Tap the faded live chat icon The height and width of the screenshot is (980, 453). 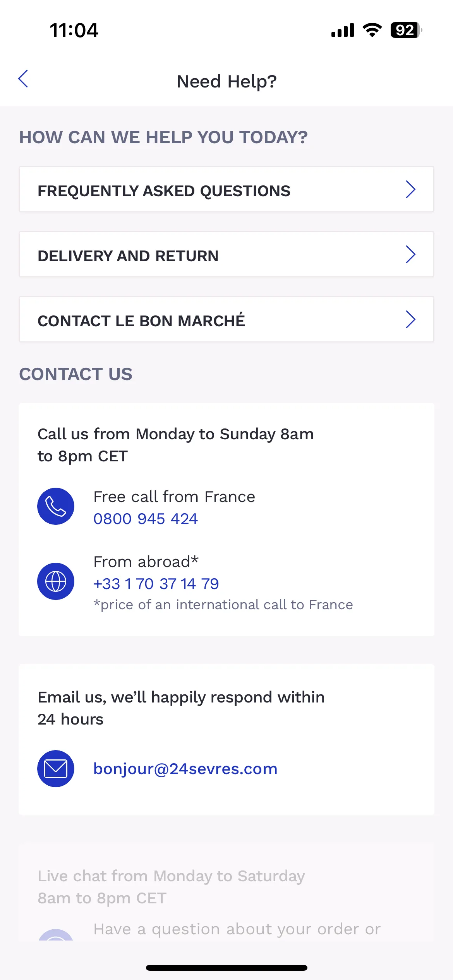pyautogui.click(x=56, y=935)
